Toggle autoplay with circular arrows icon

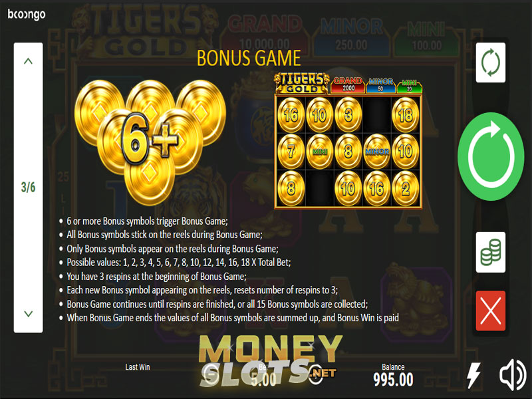pos(491,63)
